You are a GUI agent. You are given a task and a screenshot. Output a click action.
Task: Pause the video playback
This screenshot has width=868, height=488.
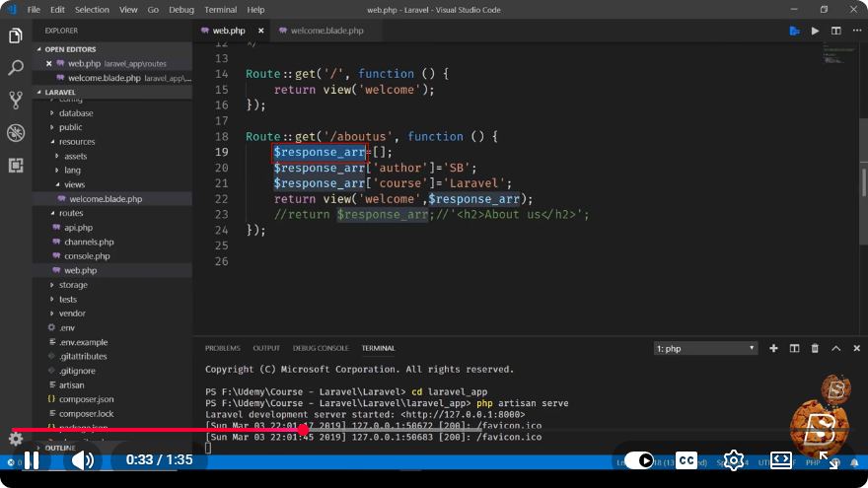32,459
